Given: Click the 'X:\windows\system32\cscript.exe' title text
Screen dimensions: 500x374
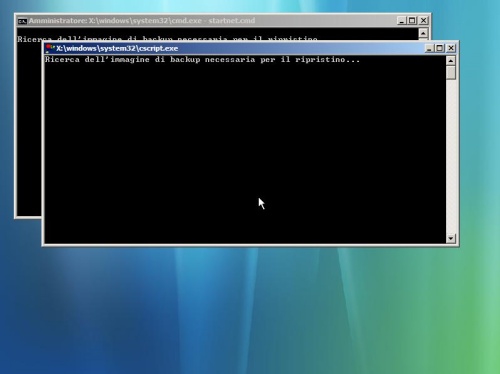Looking at the screenshot, I should click(117, 48).
